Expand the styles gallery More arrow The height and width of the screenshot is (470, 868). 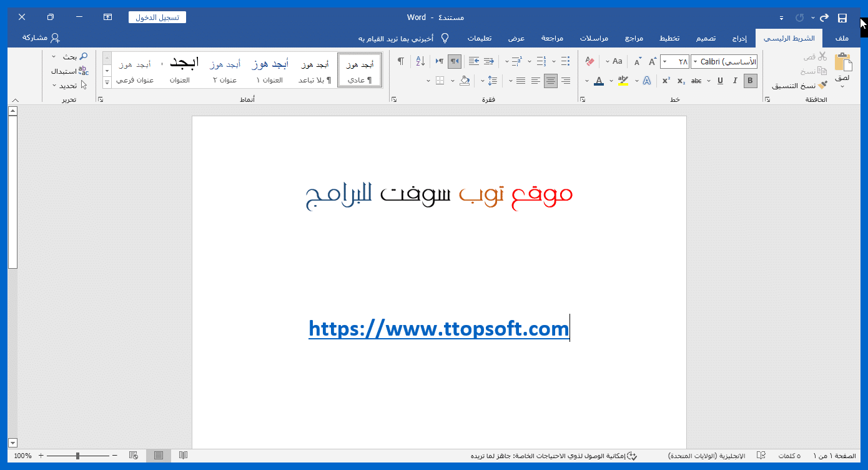107,82
